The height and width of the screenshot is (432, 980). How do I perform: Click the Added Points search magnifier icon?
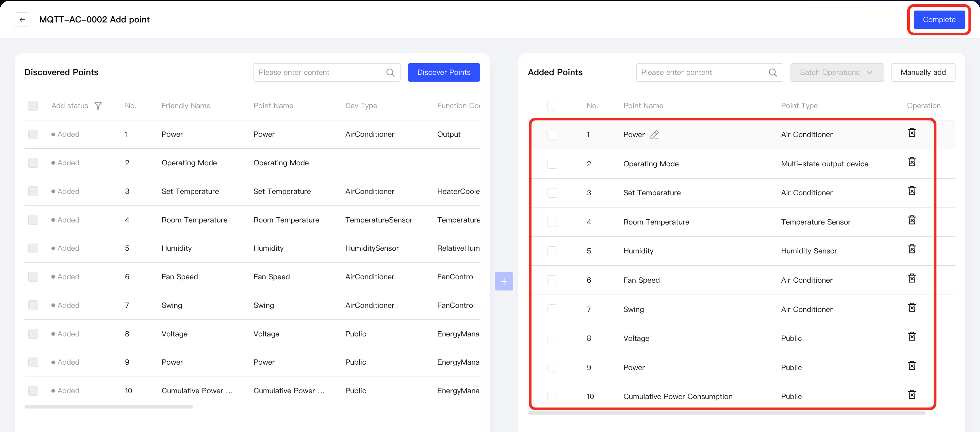pyautogui.click(x=773, y=72)
